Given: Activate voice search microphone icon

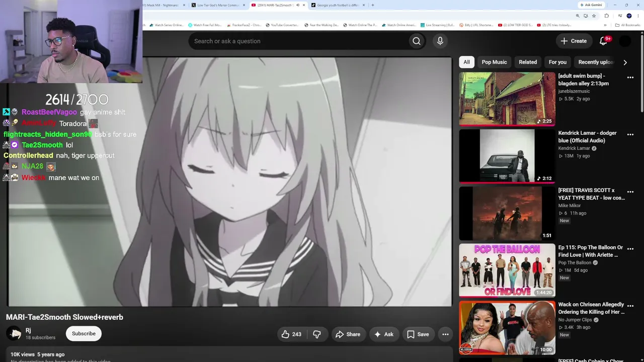Looking at the screenshot, I should pyautogui.click(x=440, y=41).
